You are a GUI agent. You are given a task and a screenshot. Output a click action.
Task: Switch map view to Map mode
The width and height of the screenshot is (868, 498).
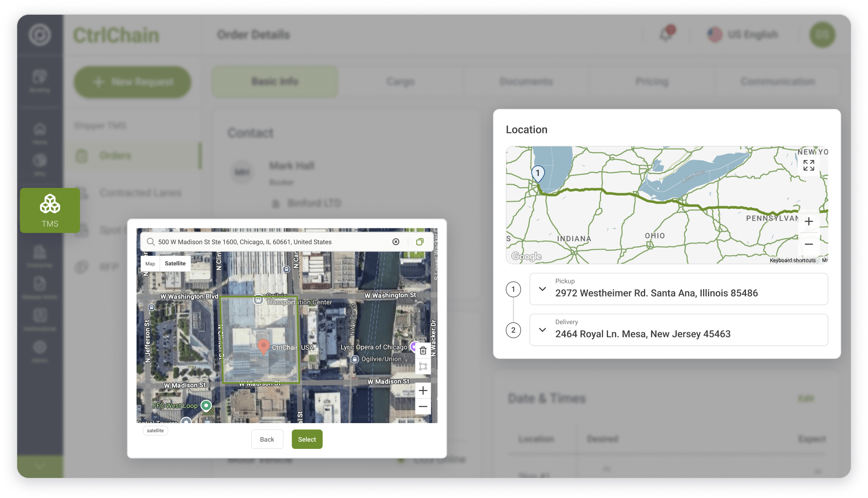150,264
